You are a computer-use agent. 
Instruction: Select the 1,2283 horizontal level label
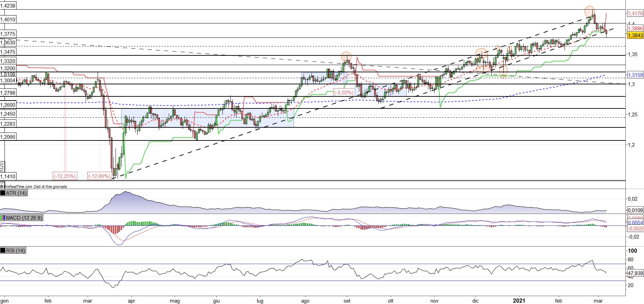pos(8,124)
